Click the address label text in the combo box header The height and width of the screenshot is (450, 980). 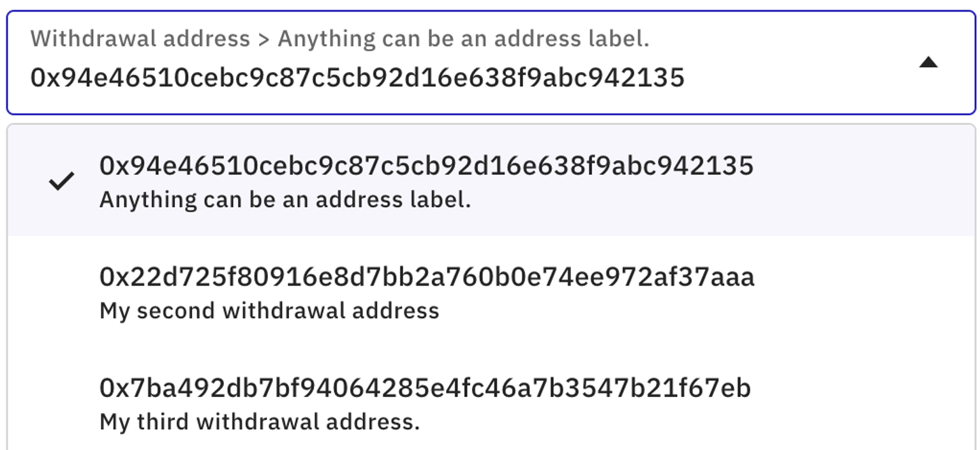(x=463, y=39)
